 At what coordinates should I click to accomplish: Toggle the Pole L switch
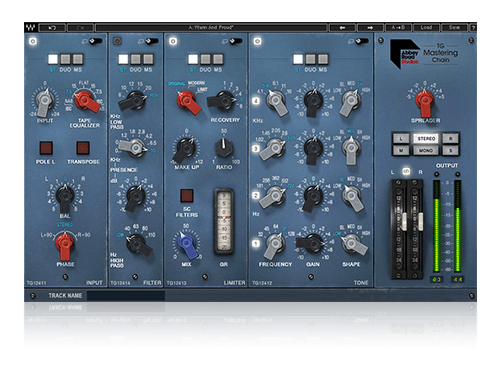tap(46, 148)
